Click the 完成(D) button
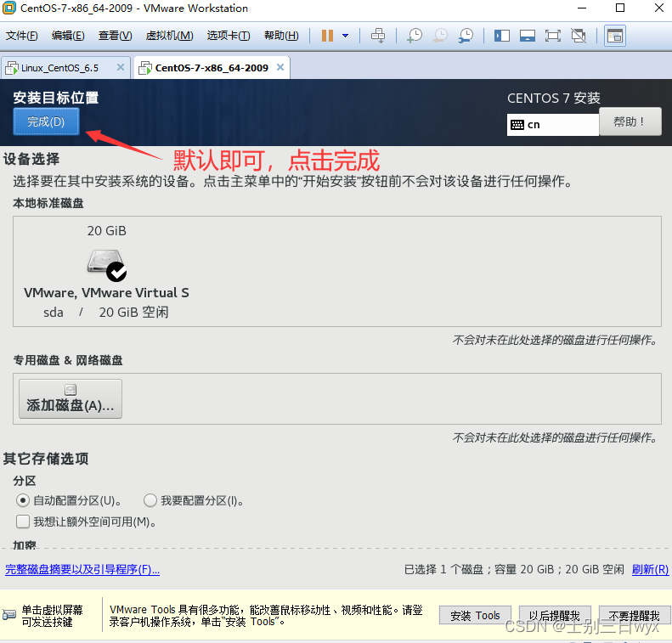Image resolution: width=672 pixels, height=643 pixels. pos(46,121)
